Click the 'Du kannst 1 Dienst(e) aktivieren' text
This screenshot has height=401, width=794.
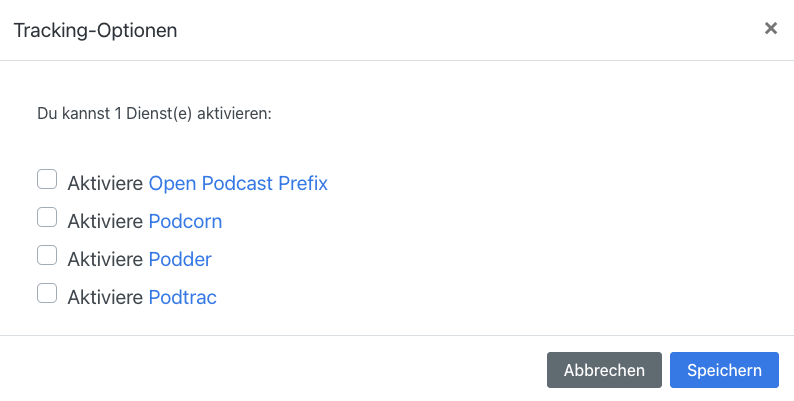[154, 114]
